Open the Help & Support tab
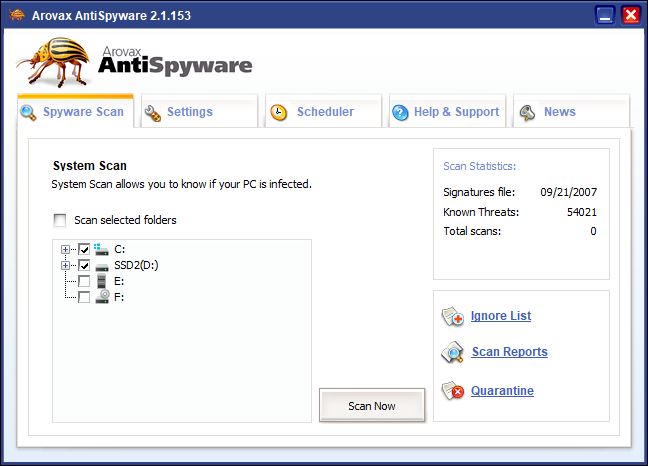 click(x=448, y=112)
